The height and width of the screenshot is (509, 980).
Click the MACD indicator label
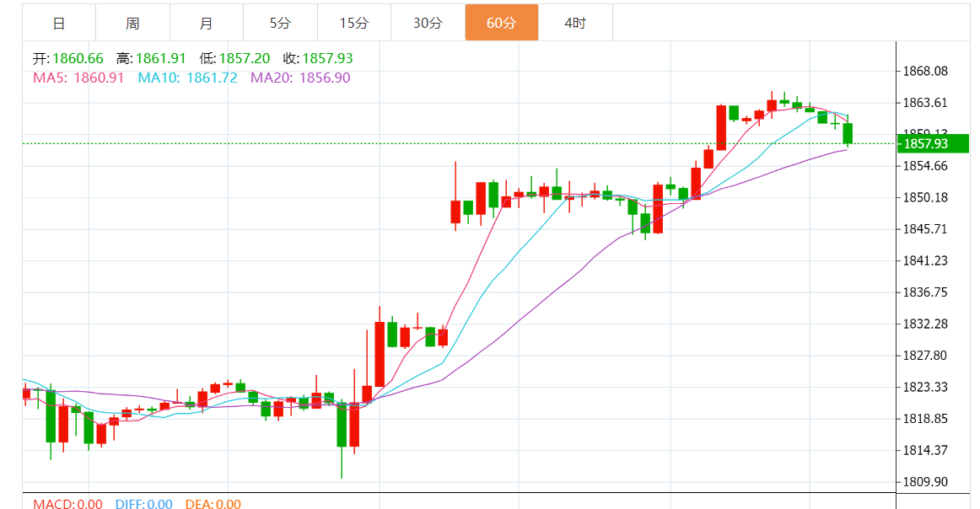coord(67,504)
